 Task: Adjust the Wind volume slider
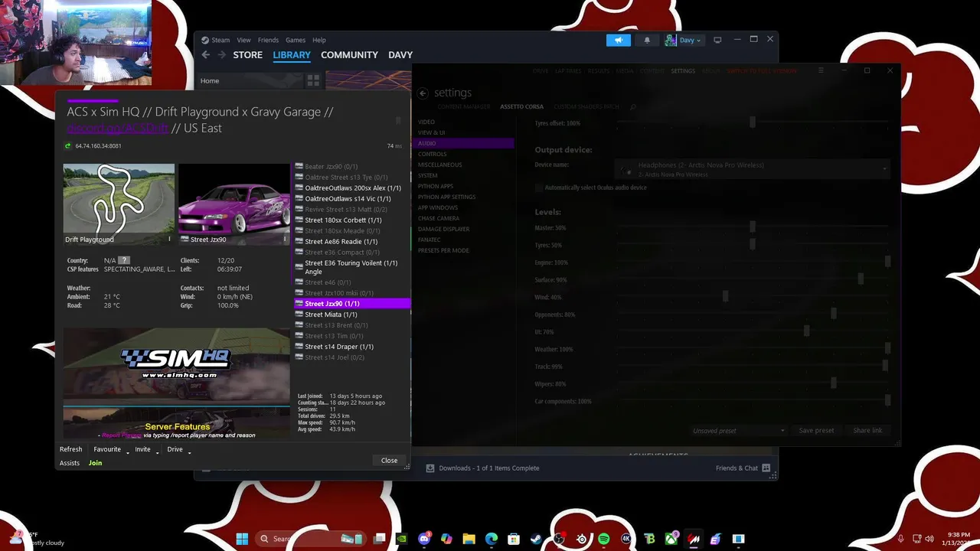725,296
